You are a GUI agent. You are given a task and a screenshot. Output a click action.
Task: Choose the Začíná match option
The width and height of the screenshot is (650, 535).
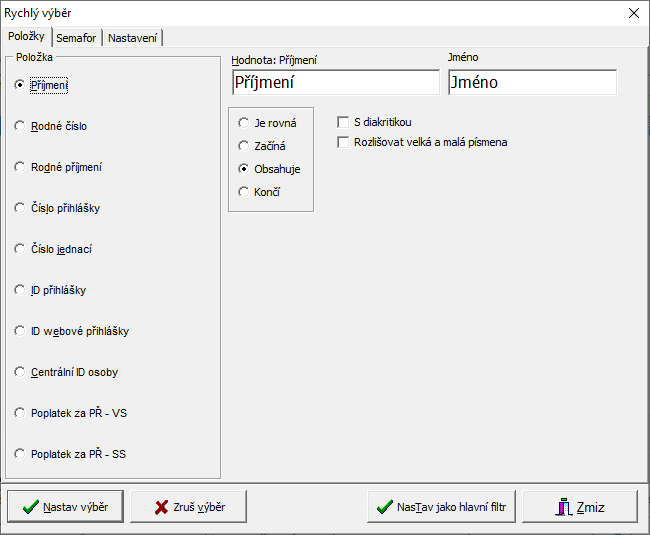pyautogui.click(x=243, y=146)
